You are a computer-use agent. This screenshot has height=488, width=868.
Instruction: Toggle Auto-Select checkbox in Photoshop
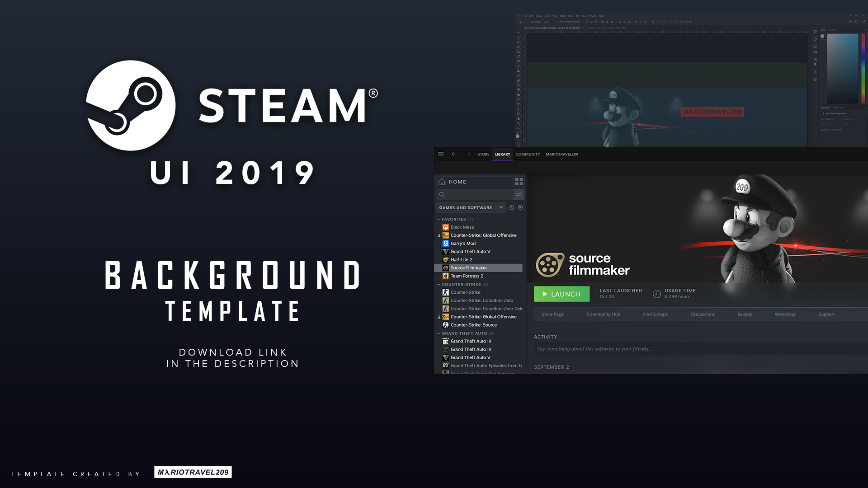[x=528, y=22]
